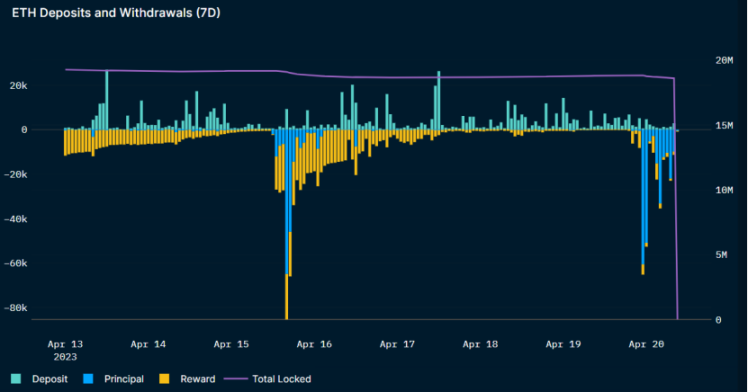Select the Apr 17 x-axis label

(397, 344)
